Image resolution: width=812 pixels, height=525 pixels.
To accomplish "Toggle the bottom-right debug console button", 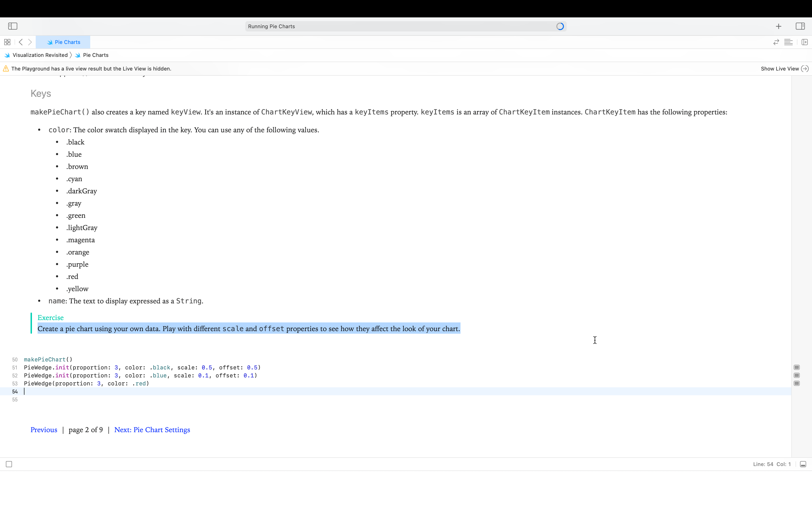I will coord(803,464).
